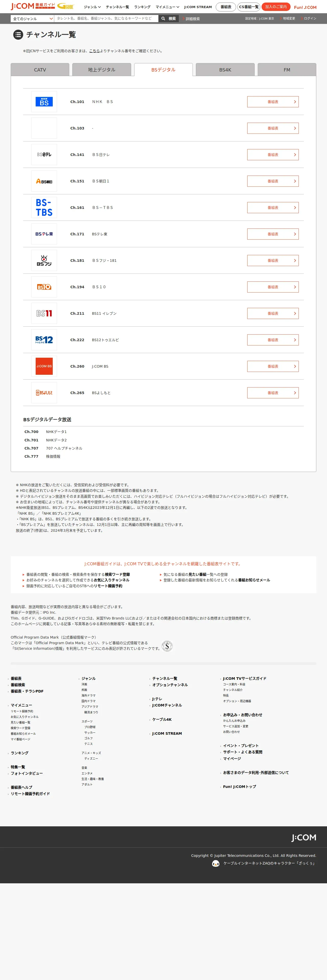Open the BSよしもと channel logo

tap(44, 393)
